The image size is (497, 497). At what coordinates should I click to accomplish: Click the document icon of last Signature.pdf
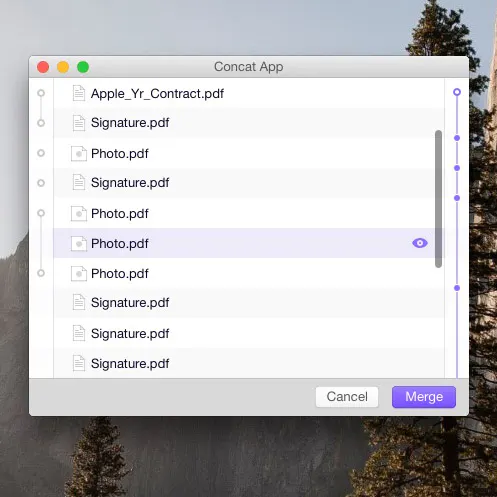click(x=79, y=363)
